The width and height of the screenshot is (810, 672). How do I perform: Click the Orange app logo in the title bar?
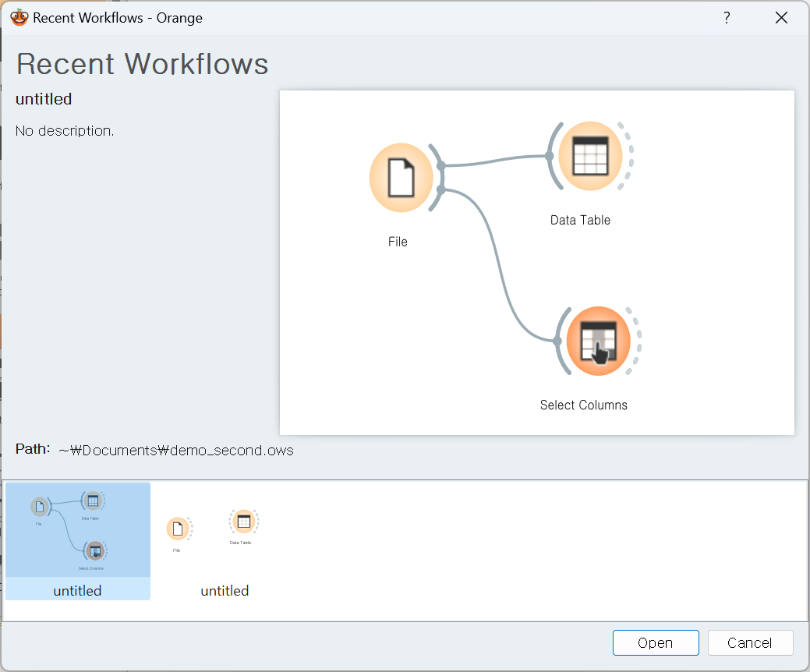[19, 18]
